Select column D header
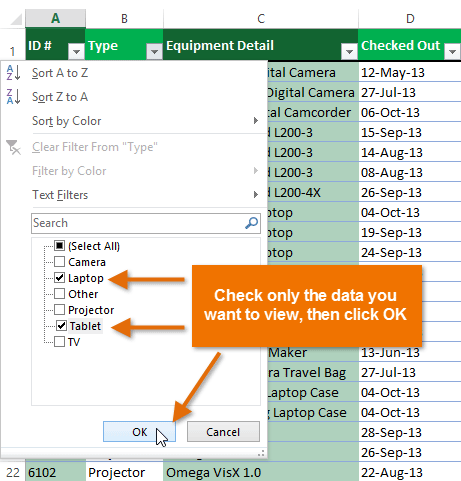This screenshot has width=461, height=481. (x=410, y=18)
